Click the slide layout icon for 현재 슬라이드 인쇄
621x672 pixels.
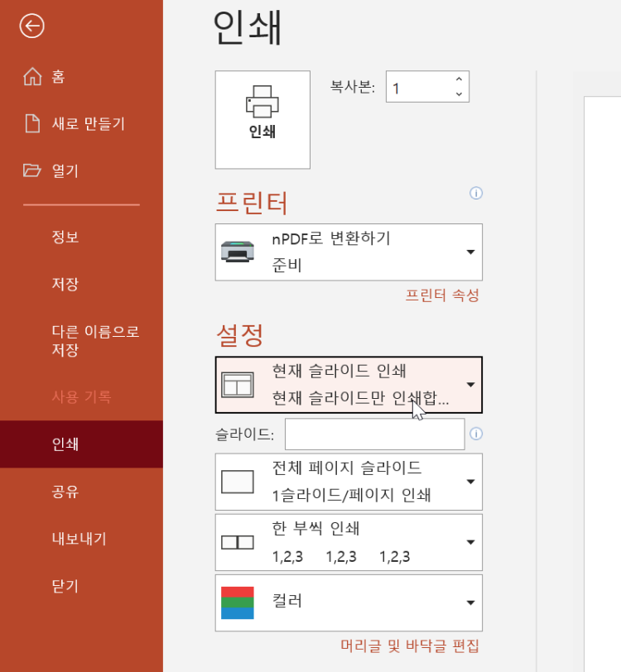click(x=238, y=385)
